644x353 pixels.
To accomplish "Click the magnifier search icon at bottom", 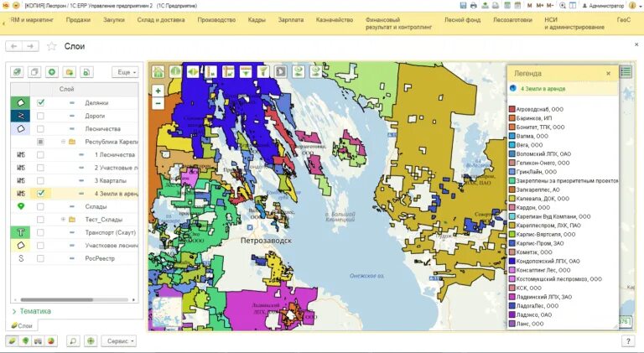I will (73, 340).
